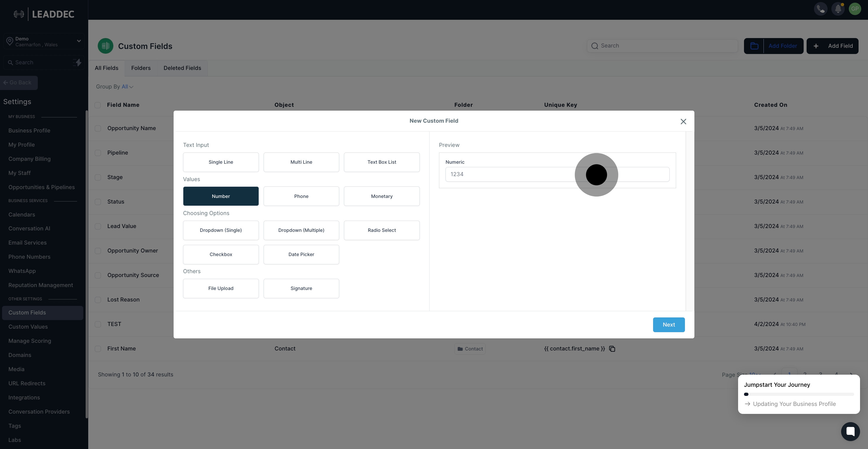Click the Numeric preview input field

coord(557,174)
